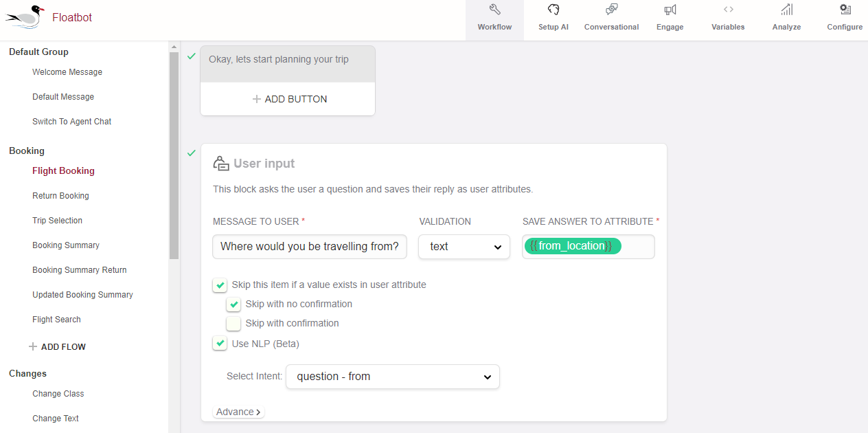868x433 pixels.
Task: Click the Conversational chat bubbles icon
Action: (611, 10)
